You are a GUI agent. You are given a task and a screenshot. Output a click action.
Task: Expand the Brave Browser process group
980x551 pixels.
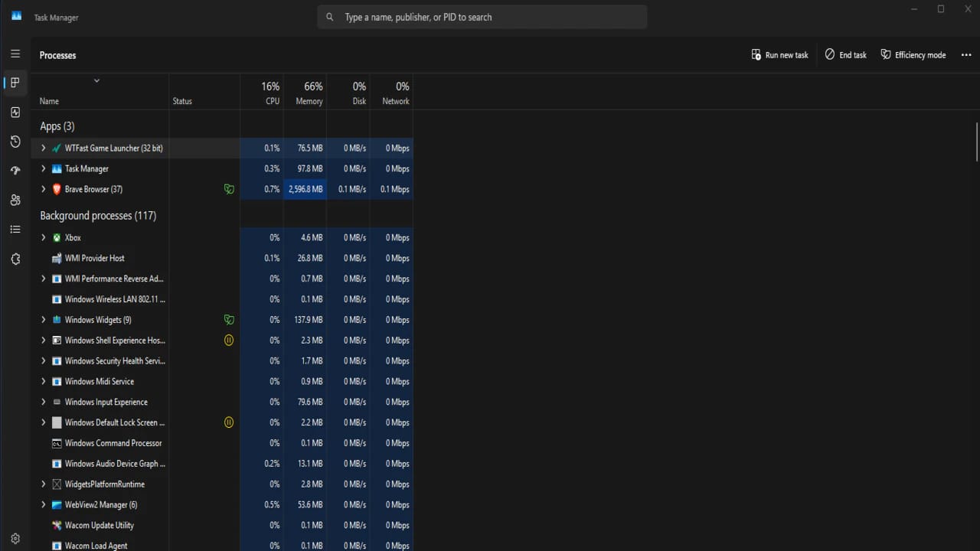click(x=43, y=189)
